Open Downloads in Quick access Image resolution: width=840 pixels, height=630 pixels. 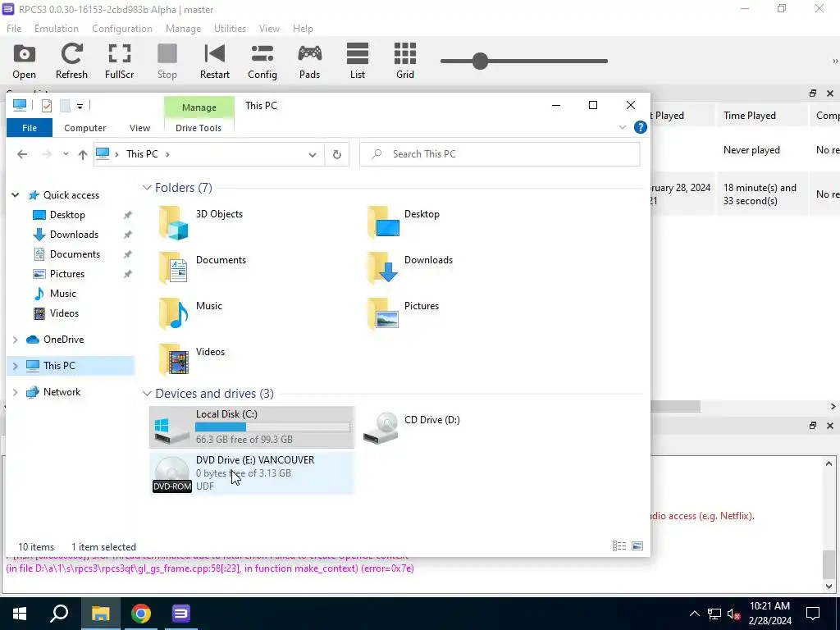(74, 235)
